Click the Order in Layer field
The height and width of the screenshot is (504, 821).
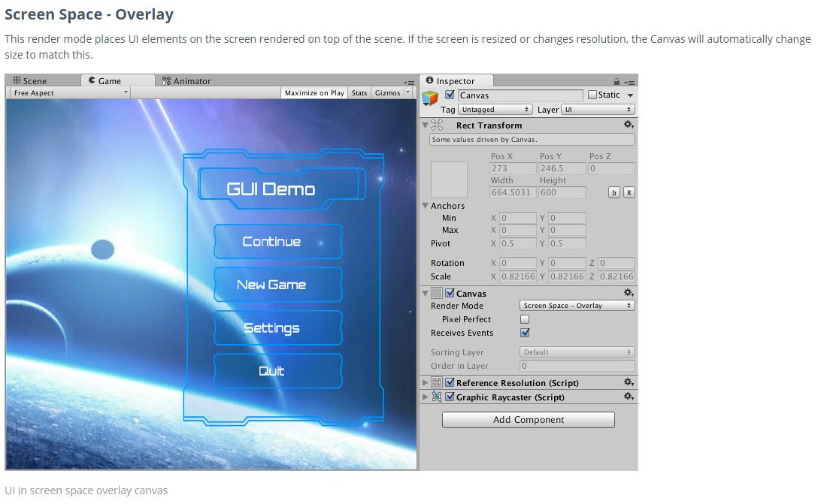coord(577,367)
